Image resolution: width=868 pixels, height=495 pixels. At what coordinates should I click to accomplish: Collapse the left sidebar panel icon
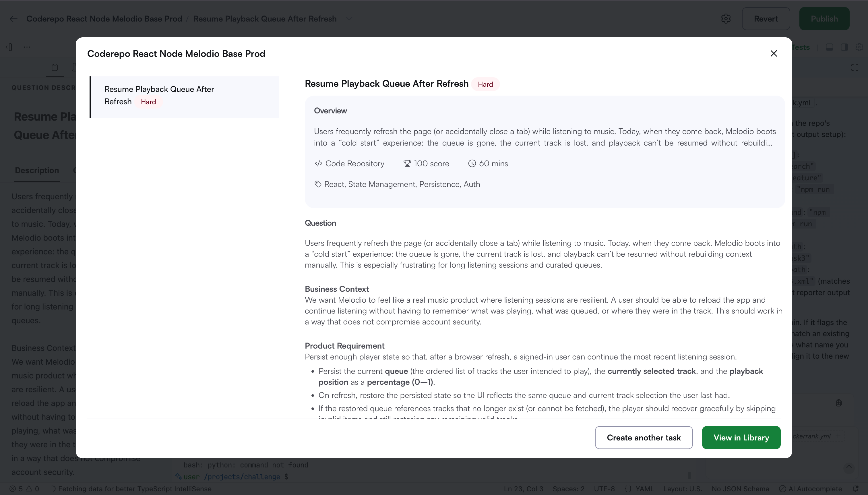pyautogui.click(x=9, y=47)
